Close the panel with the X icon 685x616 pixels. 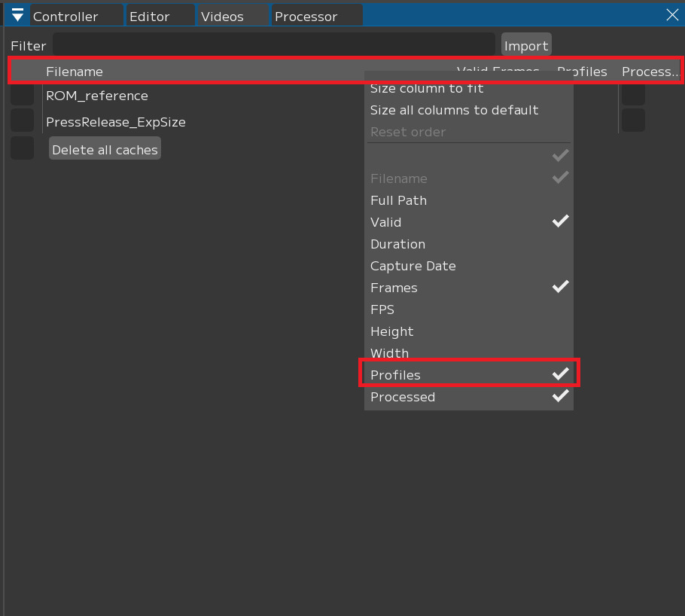click(672, 15)
